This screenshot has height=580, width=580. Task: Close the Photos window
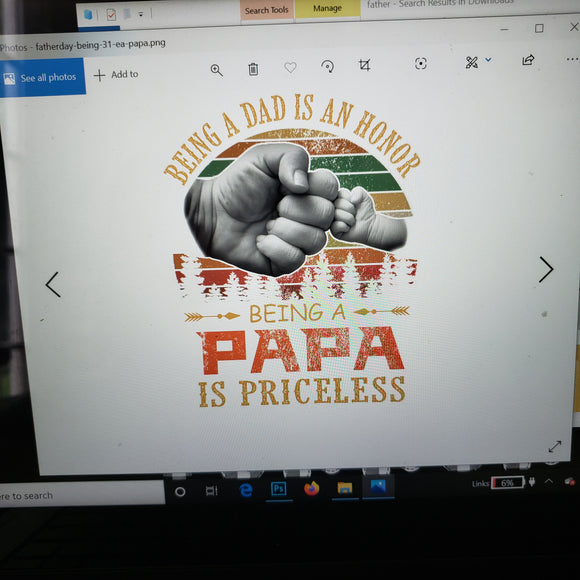[574, 27]
